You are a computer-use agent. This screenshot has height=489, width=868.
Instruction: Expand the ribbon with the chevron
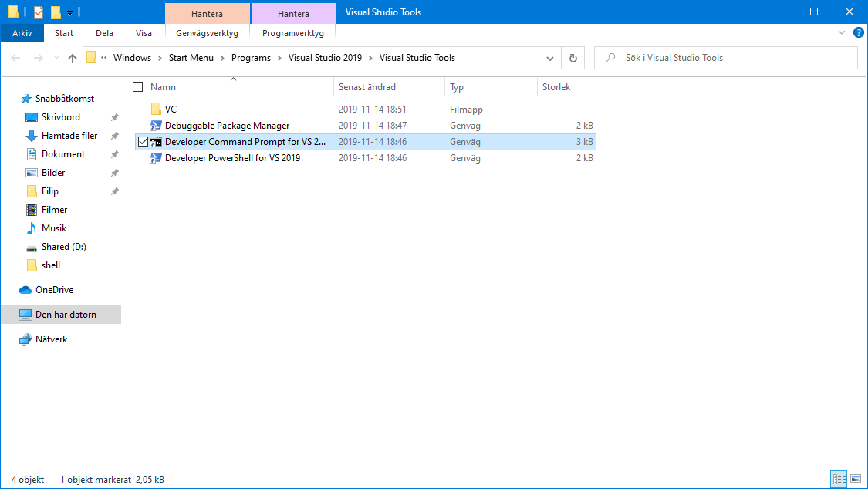pyautogui.click(x=842, y=32)
